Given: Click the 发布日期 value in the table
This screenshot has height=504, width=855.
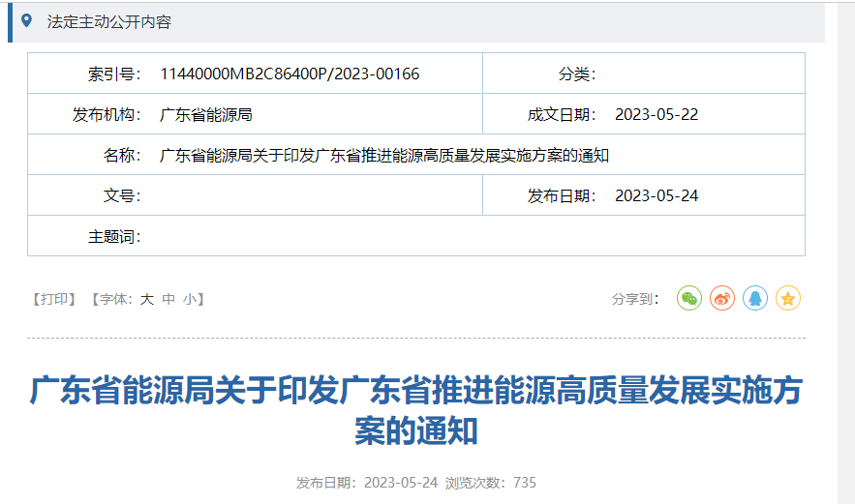Looking at the screenshot, I should 656,195.
